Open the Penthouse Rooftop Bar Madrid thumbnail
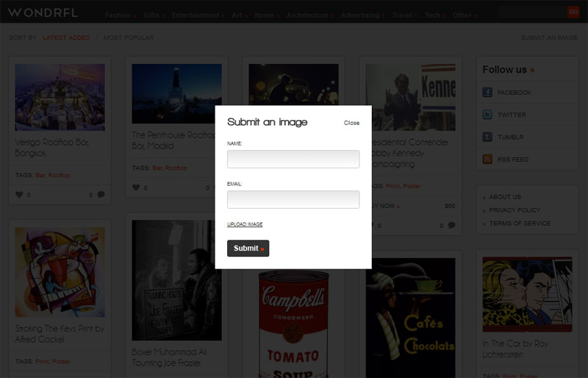This screenshot has width=588, height=378. coord(176,93)
